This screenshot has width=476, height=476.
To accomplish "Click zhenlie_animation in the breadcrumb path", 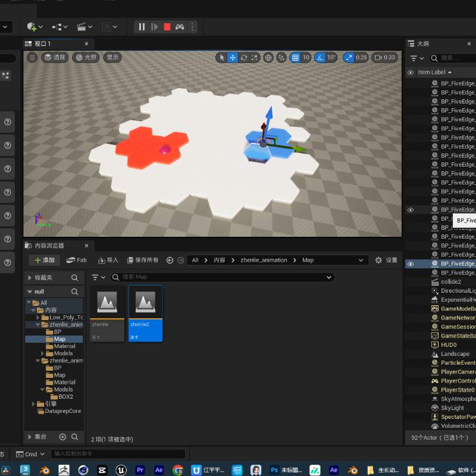I will 264,260.
